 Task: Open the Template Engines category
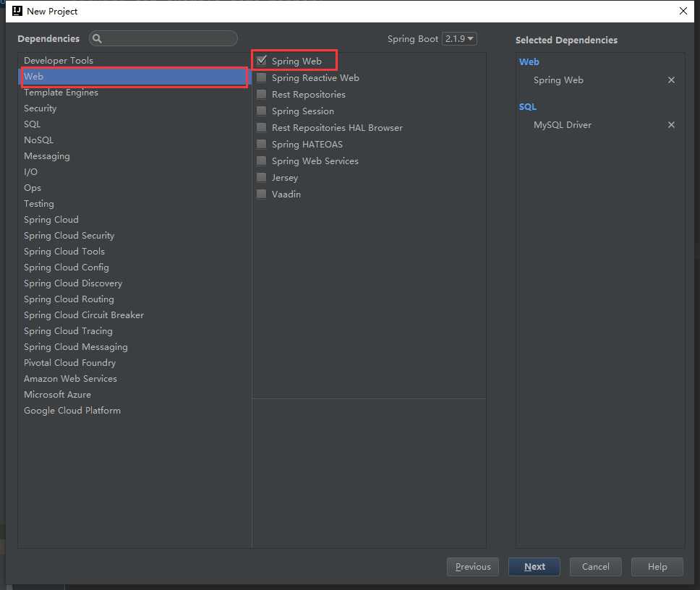click(135, 93)
